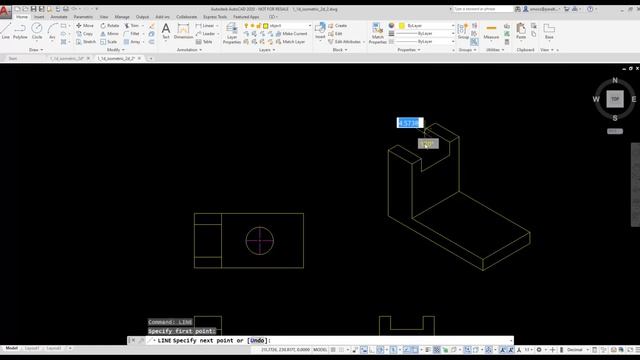Switch to the Annotate ribbon tab

click(59, 17)
